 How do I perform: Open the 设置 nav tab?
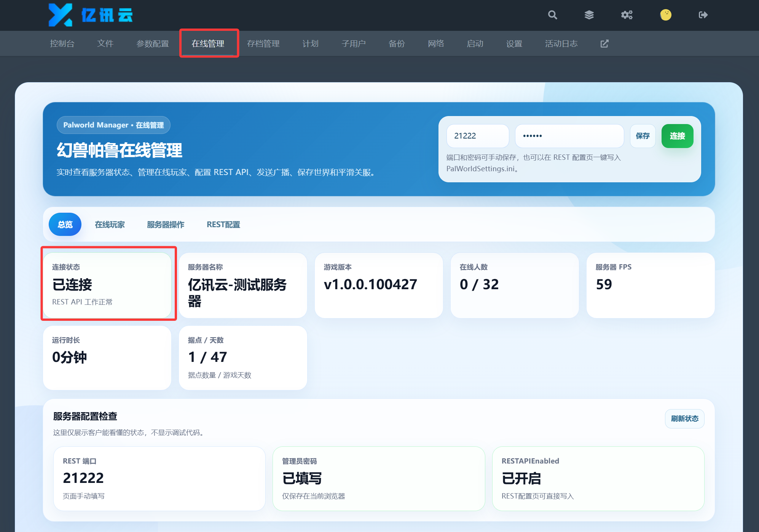point(514,44)
